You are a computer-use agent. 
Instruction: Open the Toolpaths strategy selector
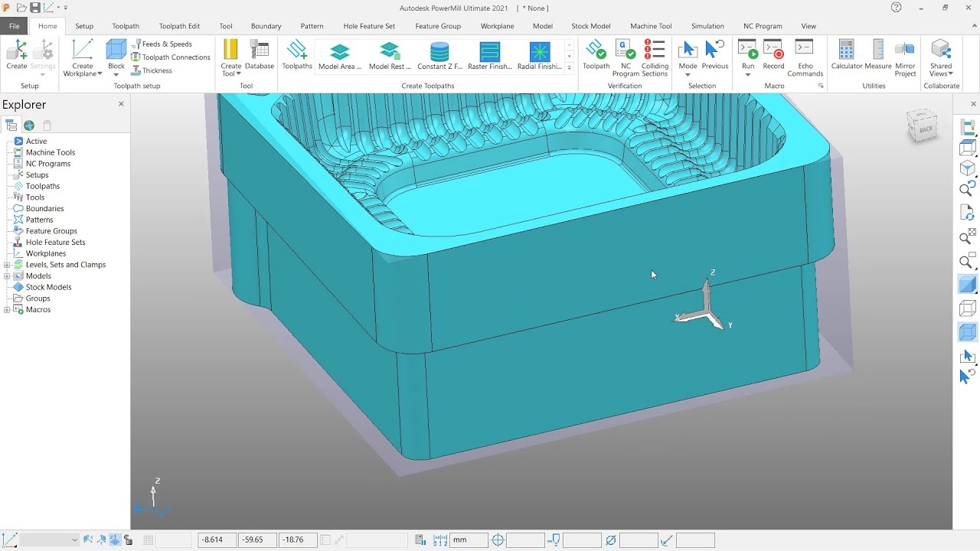pyautogui.click(x=297, y=57)
